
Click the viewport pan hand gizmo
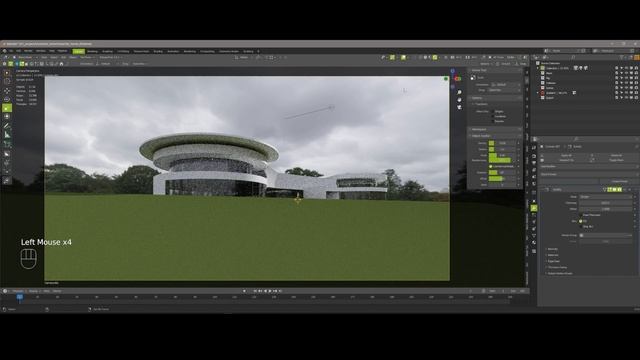click(x=459, y=100)
